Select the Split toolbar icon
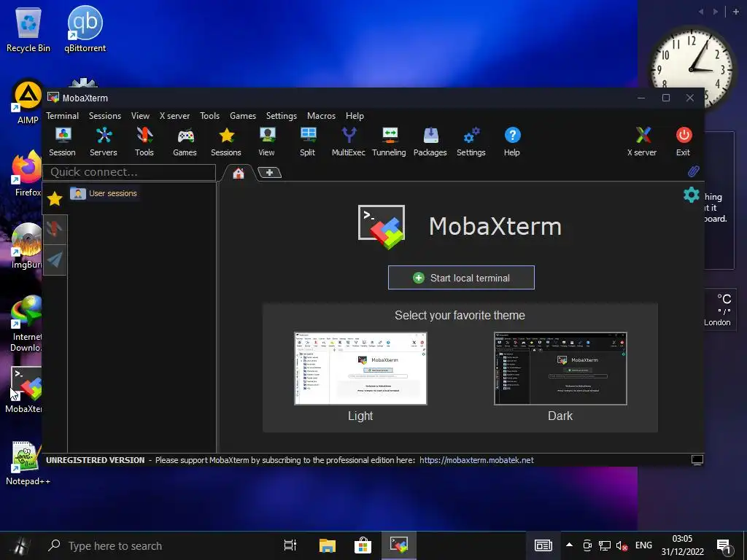This screenshot has width=747, height=560. pyautogui.click(x=308, y=141)
